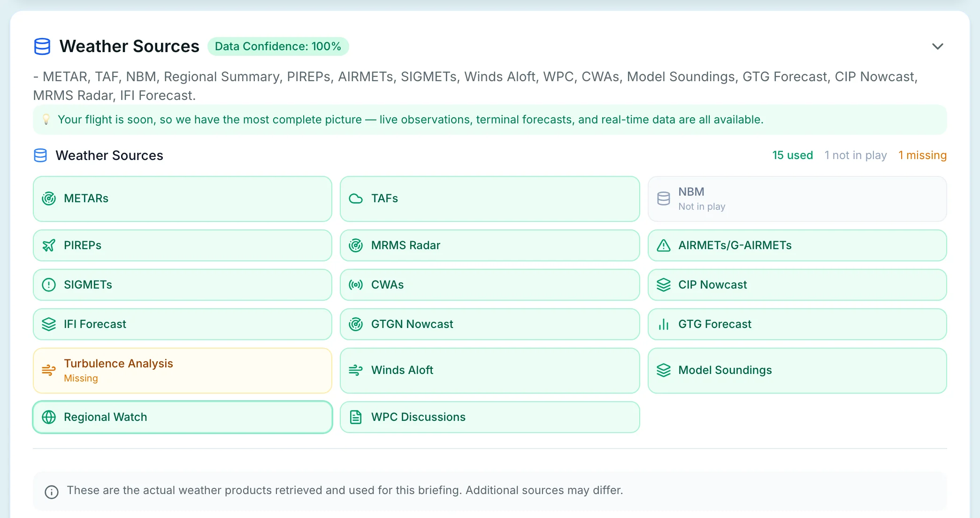Screen dimensions: 980x518
Task: Click the 'Missing' status under Turbulence Analysis
Action: (x=81, y=378)
